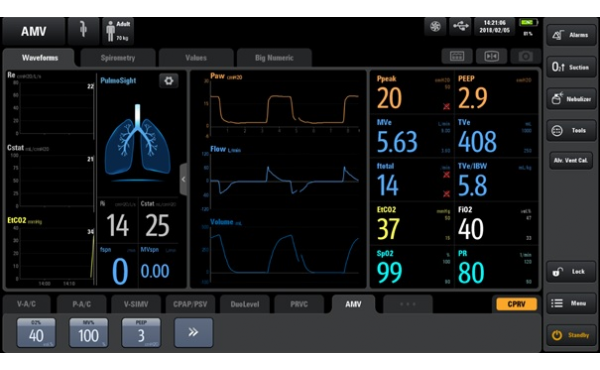
Task: Open PulmoSight settings gear
Action: pos(168,81)
